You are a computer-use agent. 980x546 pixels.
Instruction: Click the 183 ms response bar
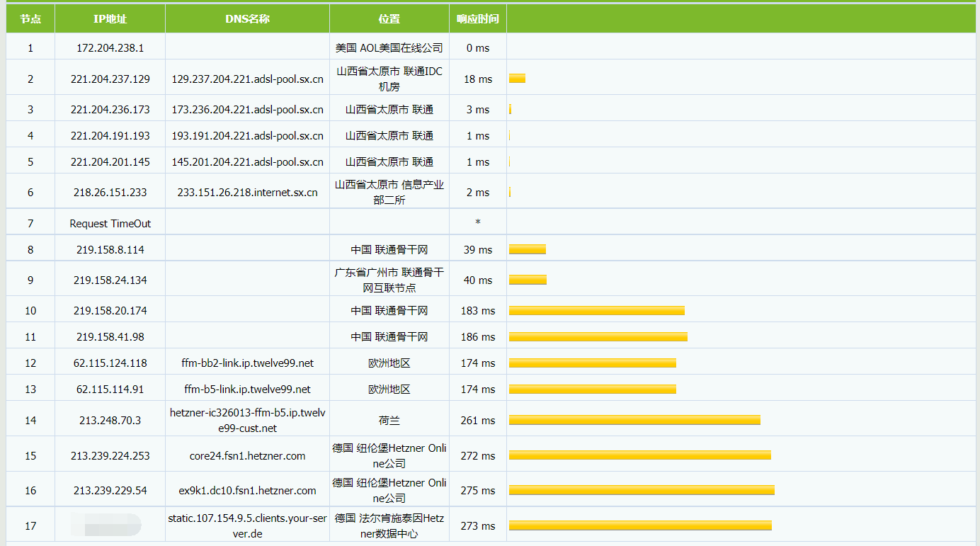[x=597, y=310]
